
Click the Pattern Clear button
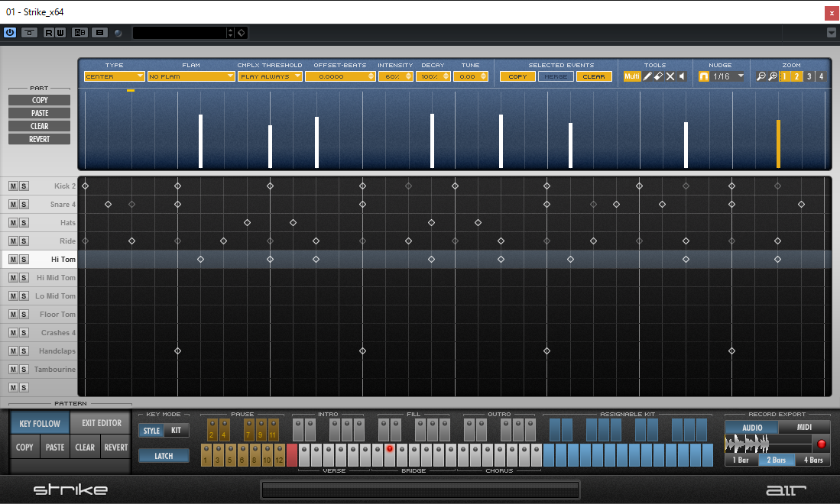(85, 447)
